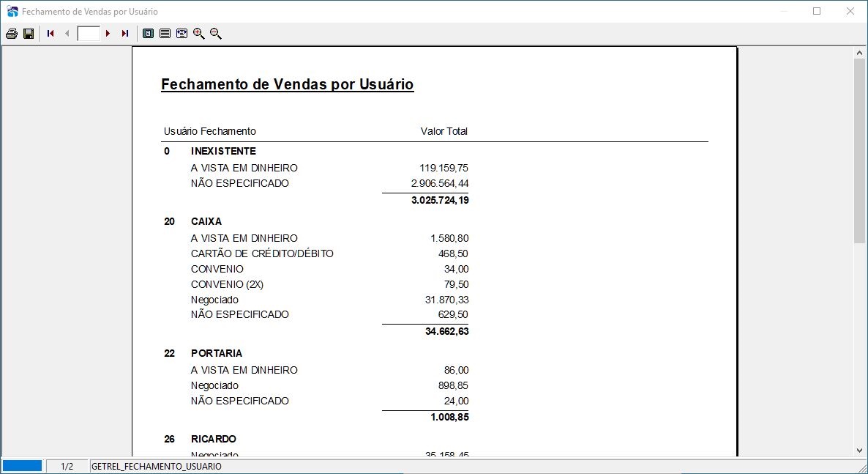Screen dimensions: 868x474
Task: Click the report title 'Fechamento de Vendas por Usuário'
Action: pyautogui.click(x=288, y=84)
